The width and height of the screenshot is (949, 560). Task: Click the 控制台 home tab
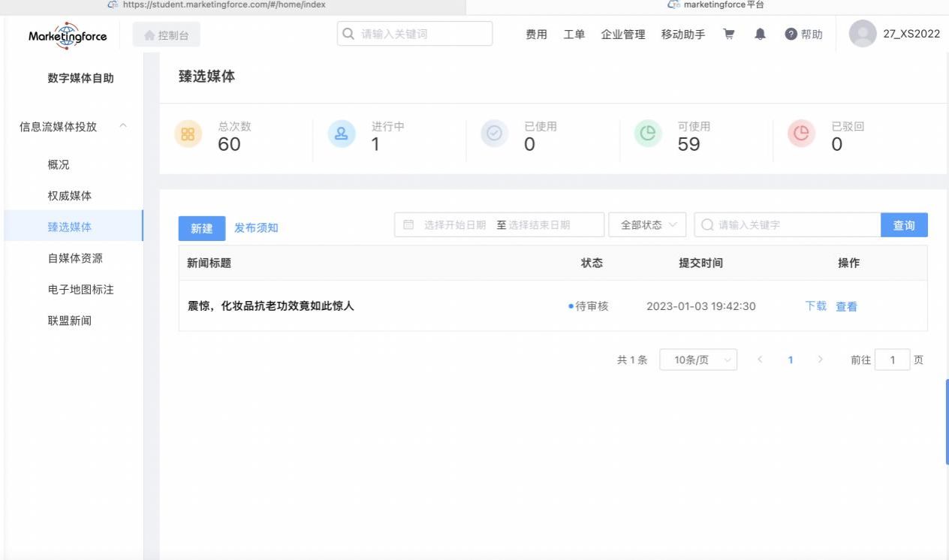click(167, 35)
